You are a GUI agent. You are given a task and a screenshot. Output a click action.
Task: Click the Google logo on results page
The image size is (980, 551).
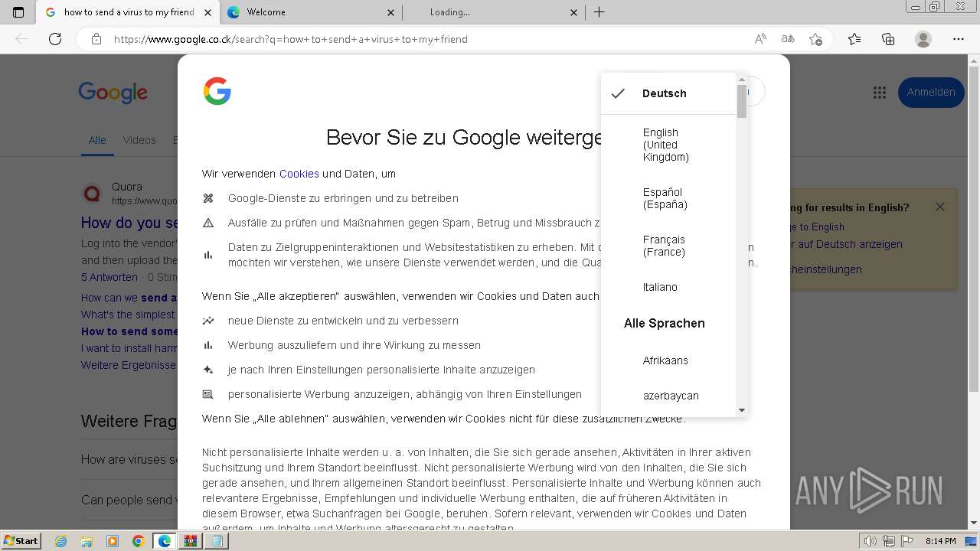[113, 93]
